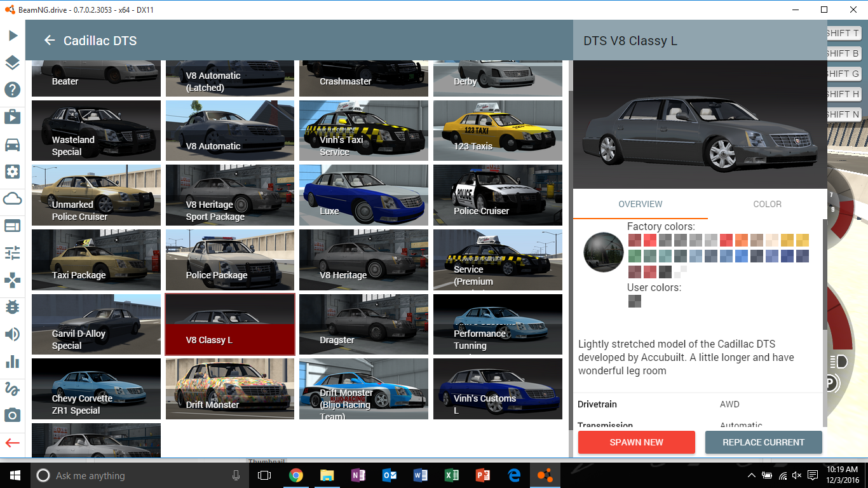Screen dimensions: 868x488
Task: Select the white factory color swatch
Action: [681, 272]
